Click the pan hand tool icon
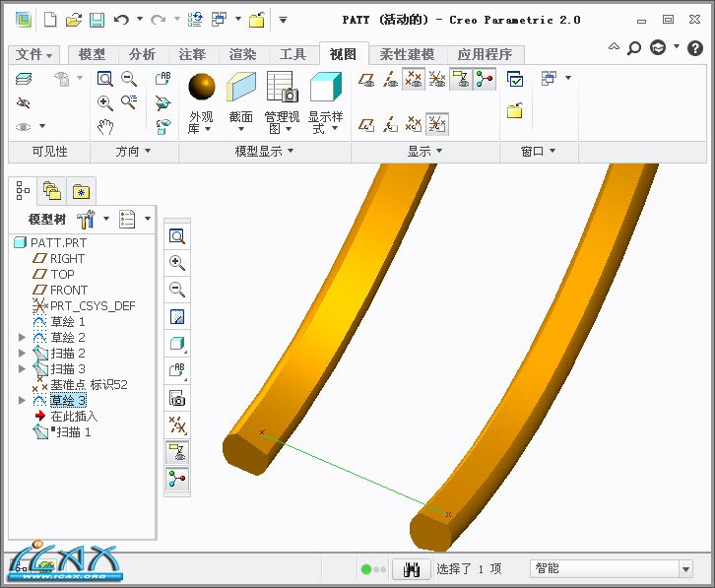 pos(105,126)
